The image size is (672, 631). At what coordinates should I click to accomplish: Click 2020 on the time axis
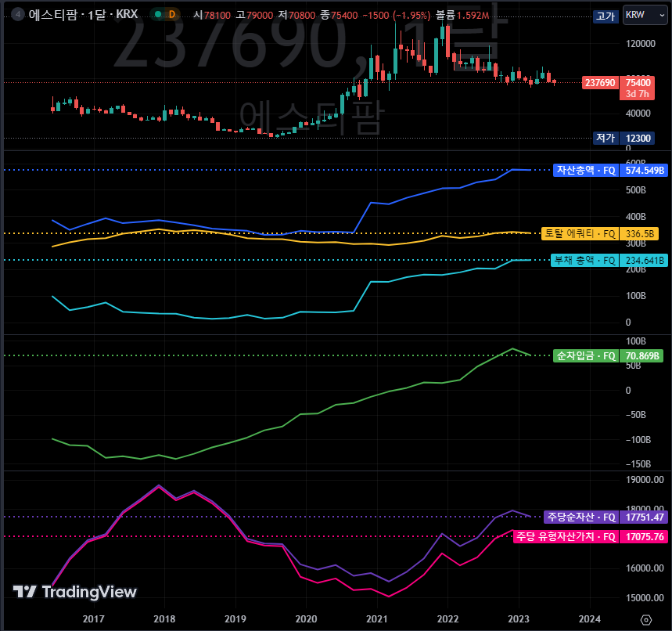tap(306, 619)
